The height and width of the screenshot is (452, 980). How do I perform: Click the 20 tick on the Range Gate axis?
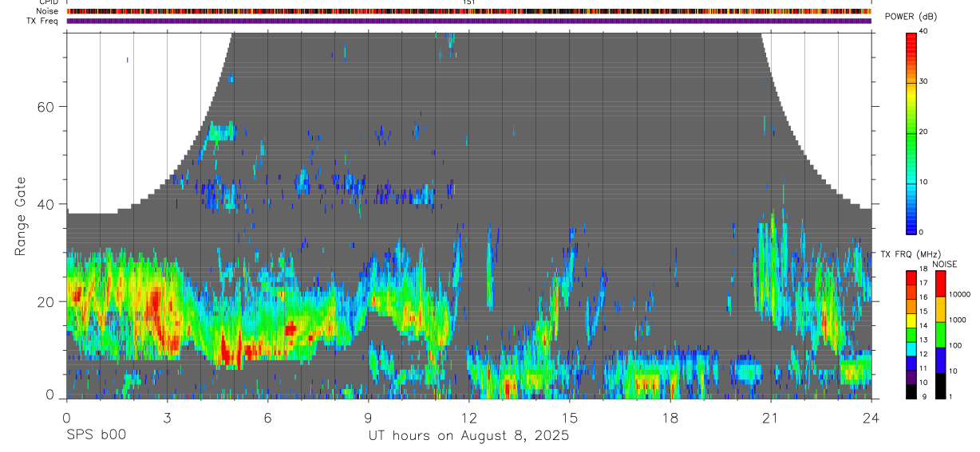point(46,302)
